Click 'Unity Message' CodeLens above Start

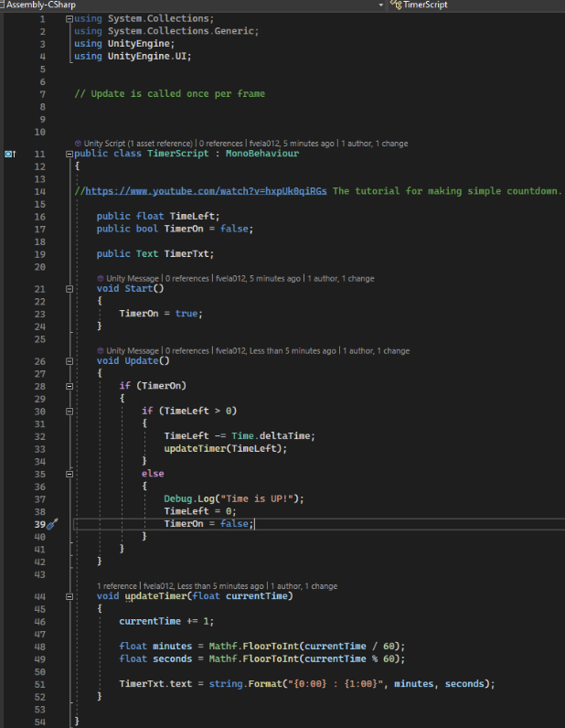[133, 279]
